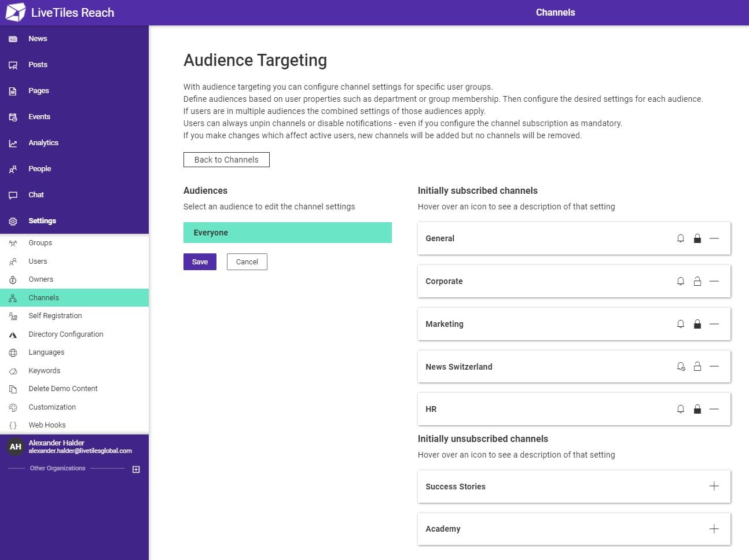
Task: Click the Save button
Action: 200,262
